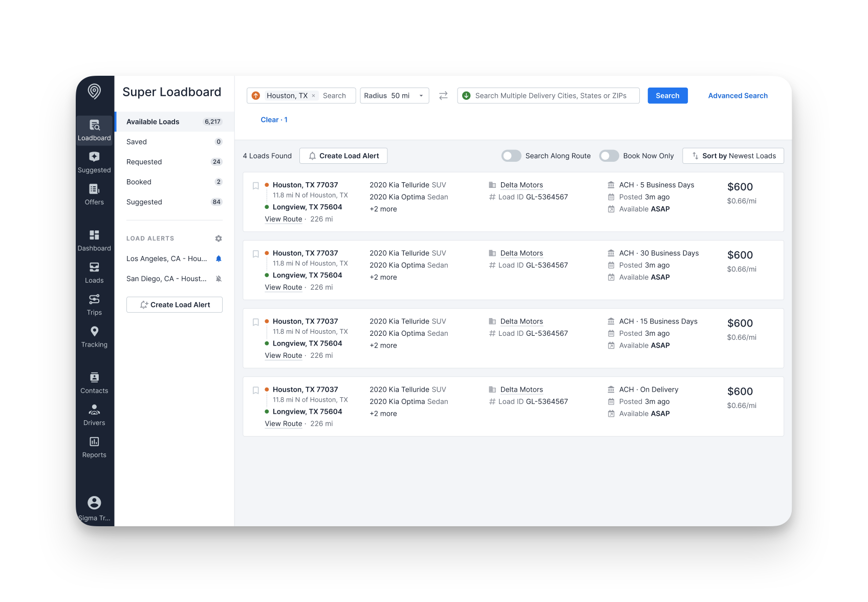Click the green delivery location icon
The image size is (868, 602).
pos(466,96)
